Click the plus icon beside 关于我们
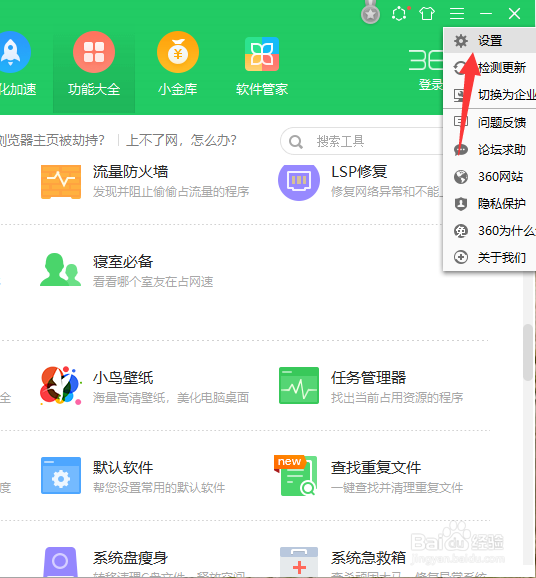Image resolution: width=536 pixels, height=578 pixels. (461, 257)
